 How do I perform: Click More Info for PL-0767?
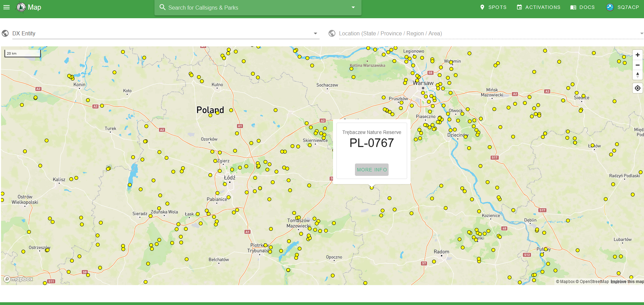[x=371, y=170]
